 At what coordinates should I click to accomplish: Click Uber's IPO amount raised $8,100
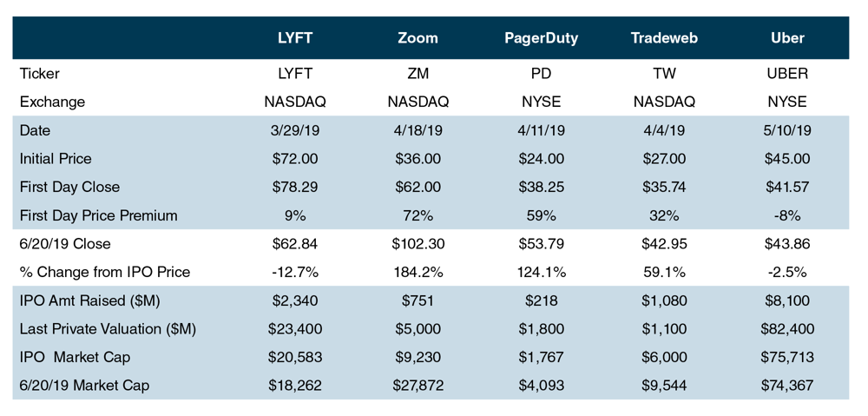(787, 300)
